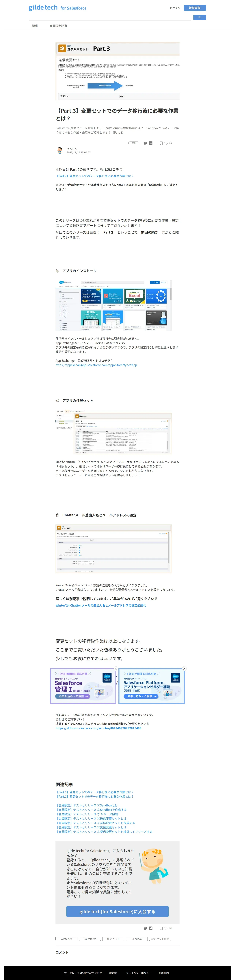Image resolution: width=235 pixels, height=980 pixels.
Task: Open related article 【Part.2】変更セット link
Action: pos(95,796)
